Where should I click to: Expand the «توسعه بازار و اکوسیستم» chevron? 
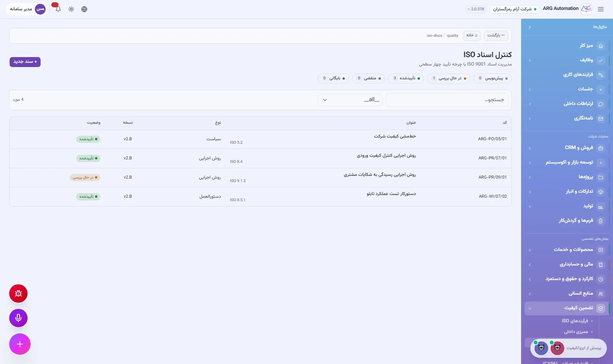click(x=530, y=163)
